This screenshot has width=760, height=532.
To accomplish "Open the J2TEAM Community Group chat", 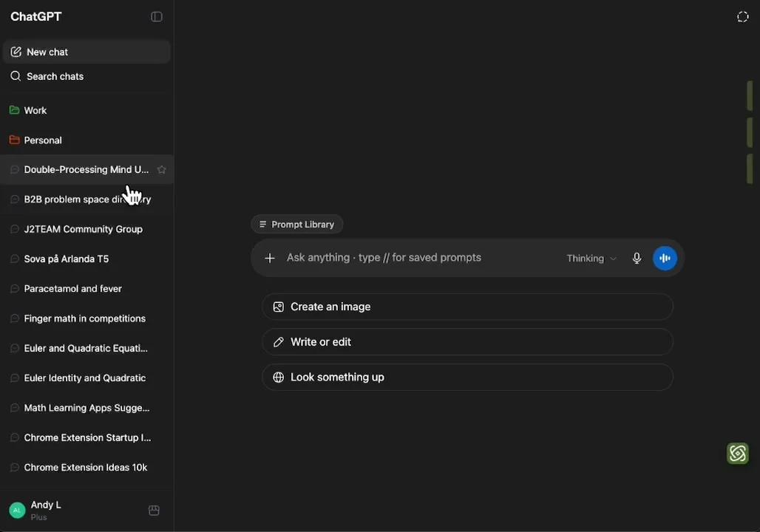I will point(86,229).
